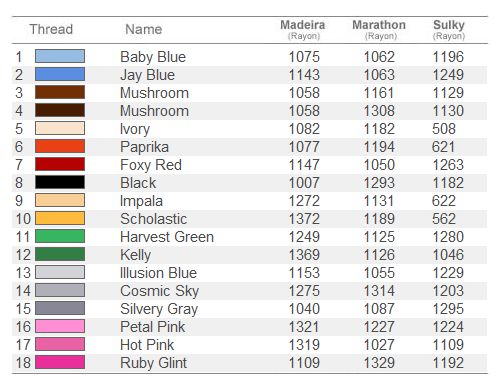Click the Black thread swatch
The height and width of the screenshot is (384, 500).
60,182
